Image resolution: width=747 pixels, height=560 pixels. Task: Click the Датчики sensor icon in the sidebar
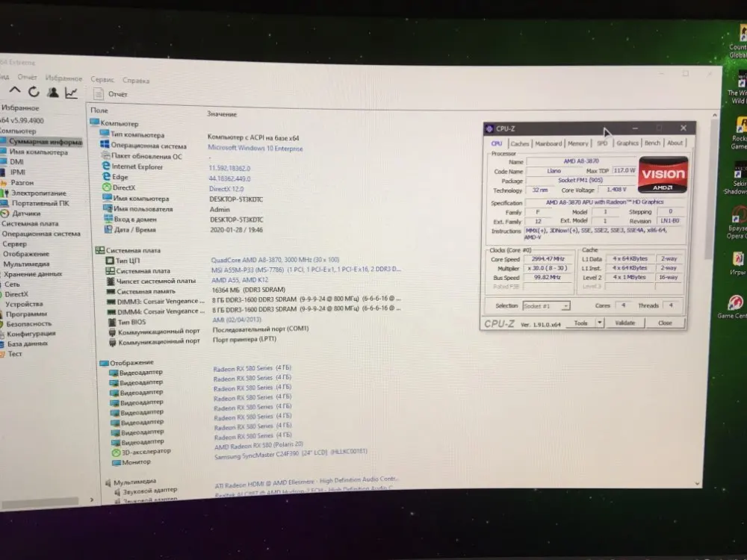4,214
